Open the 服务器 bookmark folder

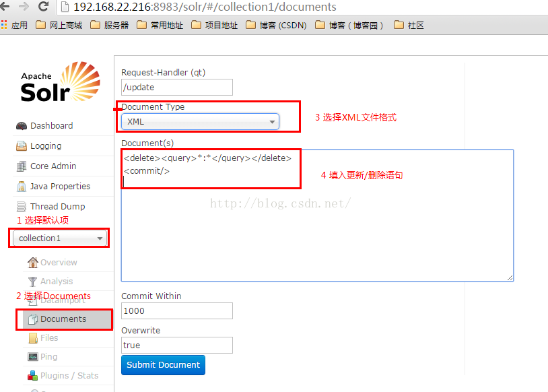pos(109,25)
